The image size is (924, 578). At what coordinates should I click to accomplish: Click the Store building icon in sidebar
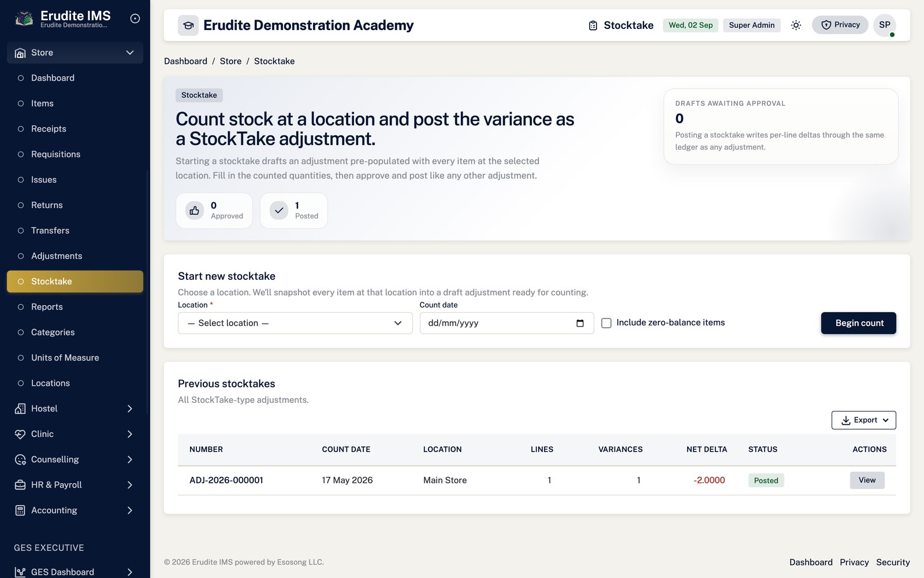coord(20,53)
